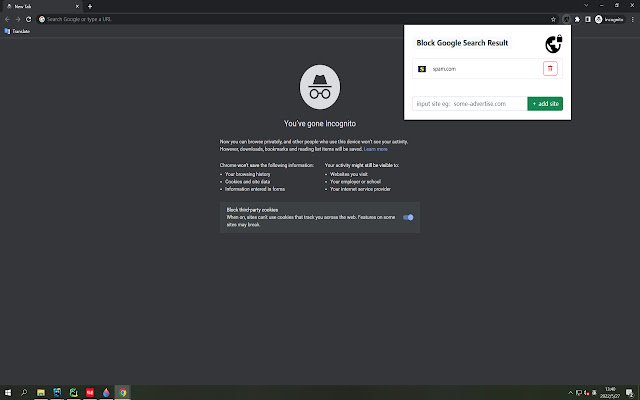Screen dimensions: 640x400
Task: Switch to Chrome in the taskbar
Action: coord(122,393)
